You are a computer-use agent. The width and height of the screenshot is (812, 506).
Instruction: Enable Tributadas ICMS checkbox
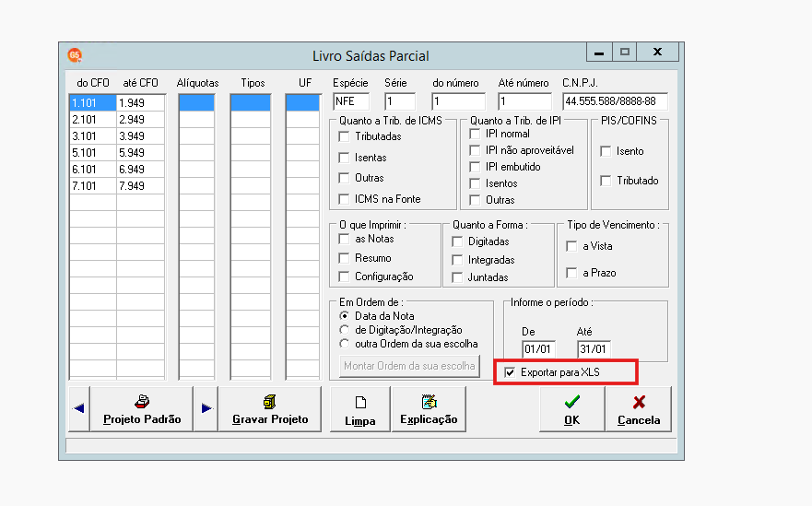344,136
